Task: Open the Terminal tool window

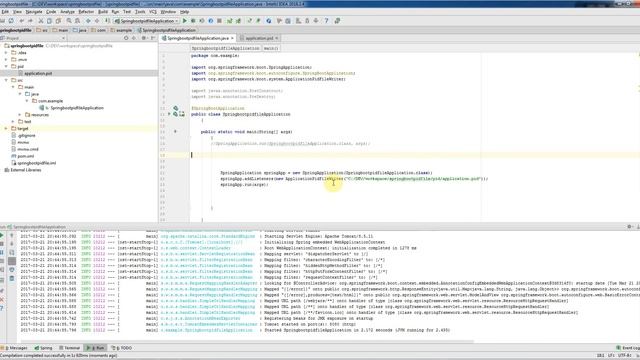Action: coord(69,348)
